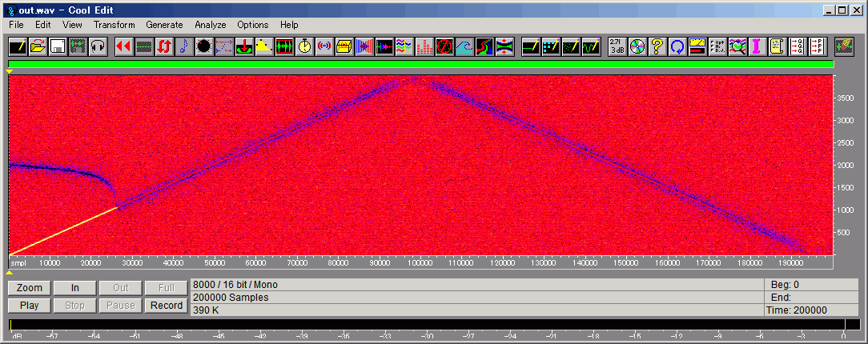The height and width of the screenshot is (344, 868).
Task: Click the '8000 / 16 bit / Mono' status text
Action: pos(235,285)
